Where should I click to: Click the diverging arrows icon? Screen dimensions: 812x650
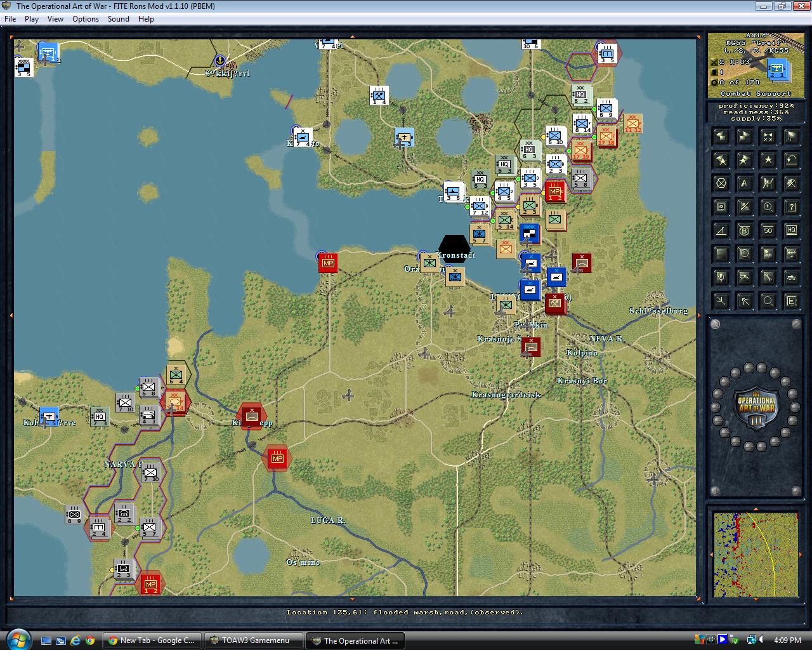pos(745,301)
